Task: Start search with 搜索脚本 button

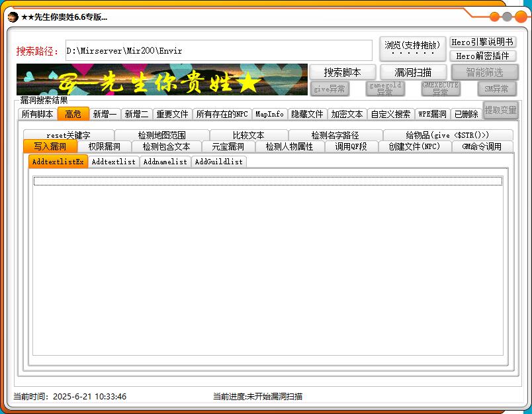Action: (342, 72)
